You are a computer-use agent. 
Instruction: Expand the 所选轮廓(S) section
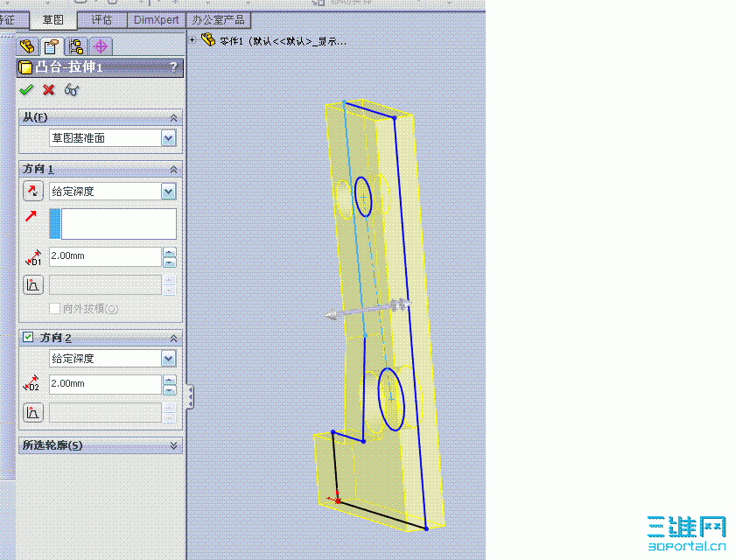point(173,444)
